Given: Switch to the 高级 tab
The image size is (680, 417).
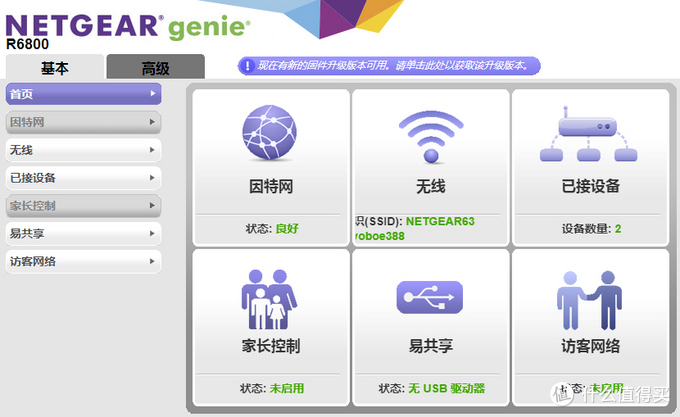Looking at the screenshot, I should tap(155, 67).
